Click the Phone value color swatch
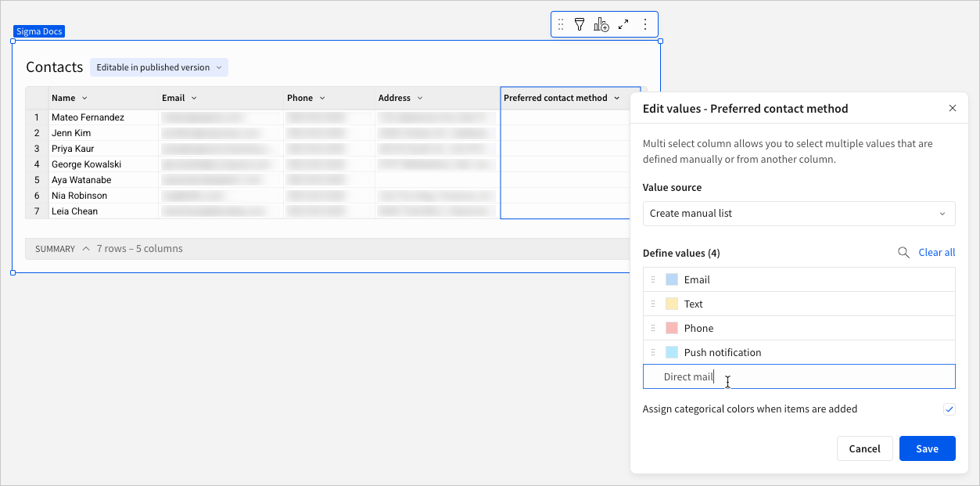 click(672, 329)
